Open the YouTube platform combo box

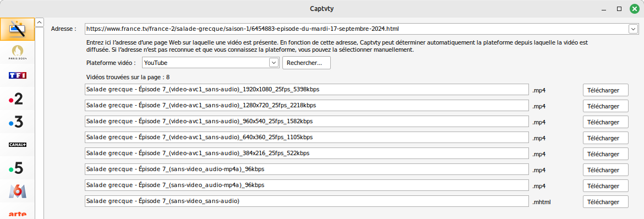[211, 63]
